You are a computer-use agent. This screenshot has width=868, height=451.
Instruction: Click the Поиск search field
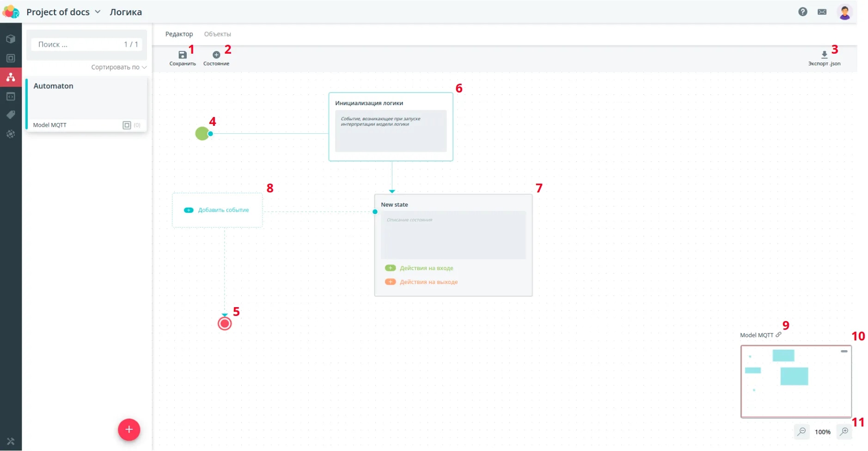point(87,44)
